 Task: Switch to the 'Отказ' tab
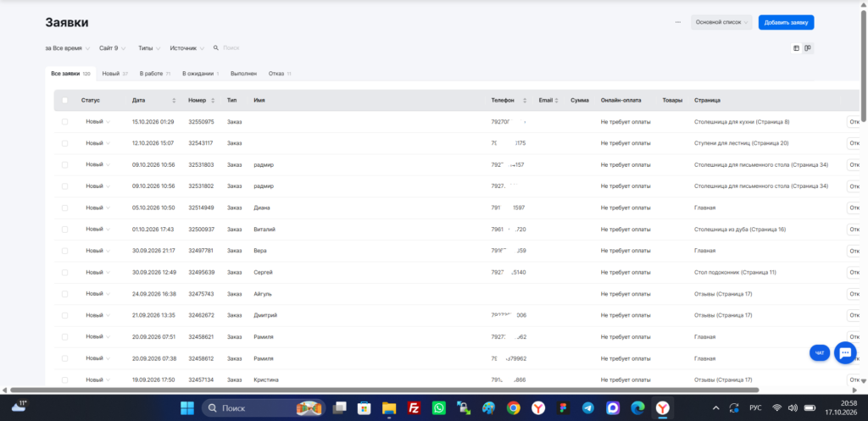pyautogui.click(x=280, y=74)
